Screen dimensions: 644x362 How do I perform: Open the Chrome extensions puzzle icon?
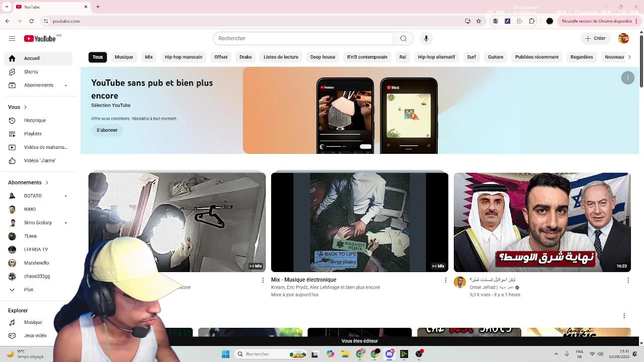tap(532, 21)
